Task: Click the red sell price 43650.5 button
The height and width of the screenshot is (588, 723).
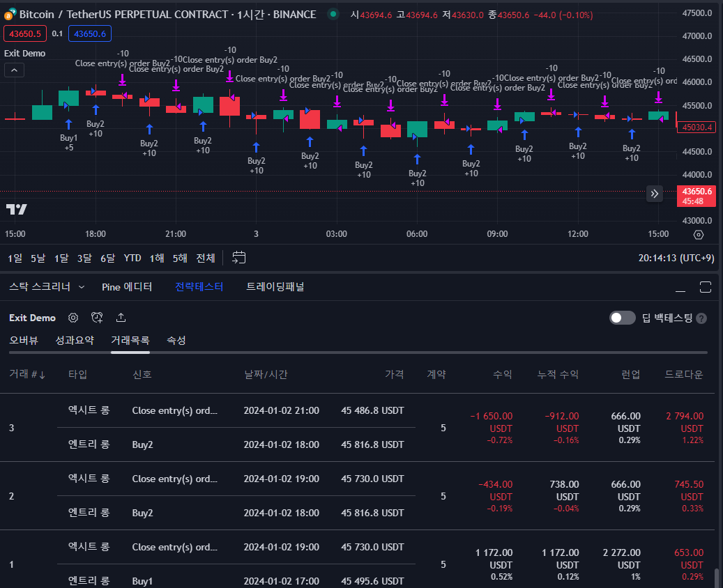Action: pyautogui.click(x=25, y=33)
